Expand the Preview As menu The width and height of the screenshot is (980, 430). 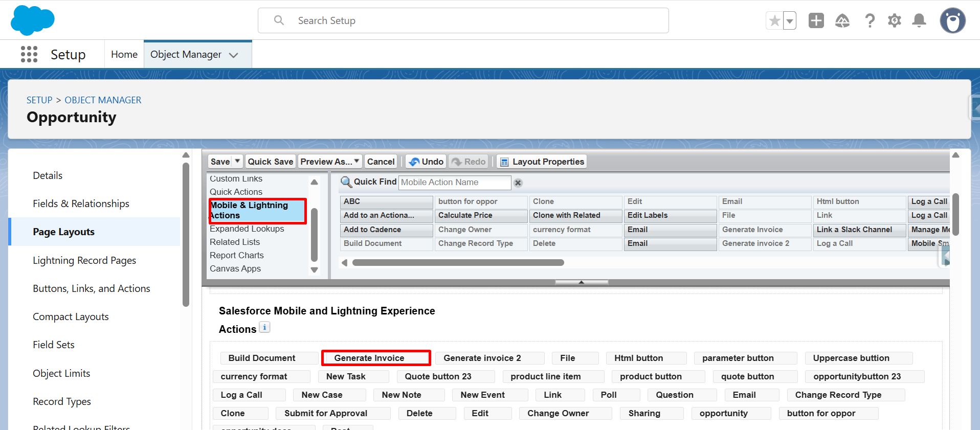[x=330, y=162]
